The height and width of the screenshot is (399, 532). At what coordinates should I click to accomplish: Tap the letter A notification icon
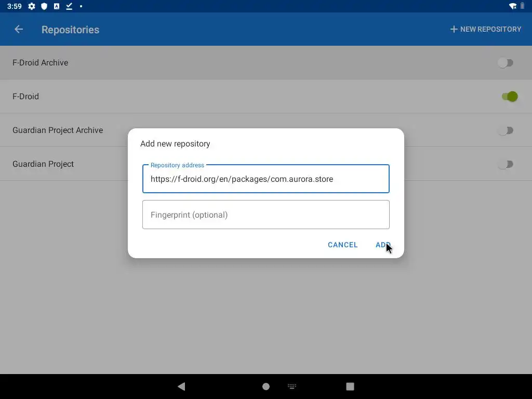pyautogui.click(x=57, y=6)
